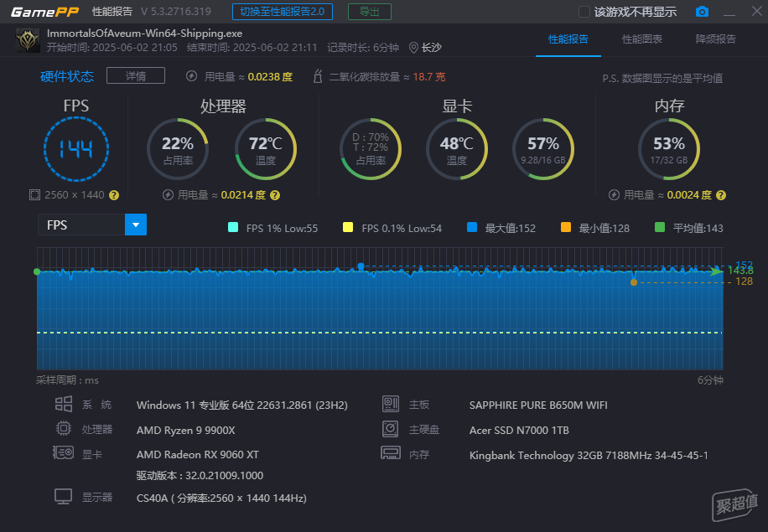Click the CPU 22% usage gauge
Image resolution: width=768 pixels, height=532 pixels.
[x=178, y=149]
